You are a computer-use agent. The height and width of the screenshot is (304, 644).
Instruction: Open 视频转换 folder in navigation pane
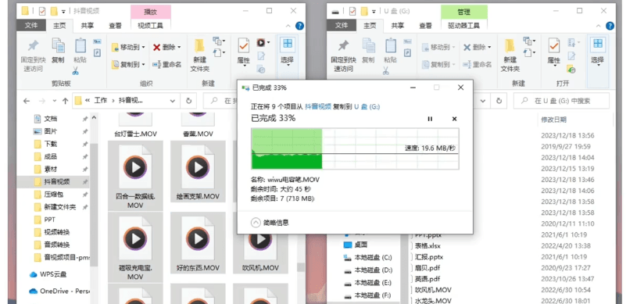(57, 232)
